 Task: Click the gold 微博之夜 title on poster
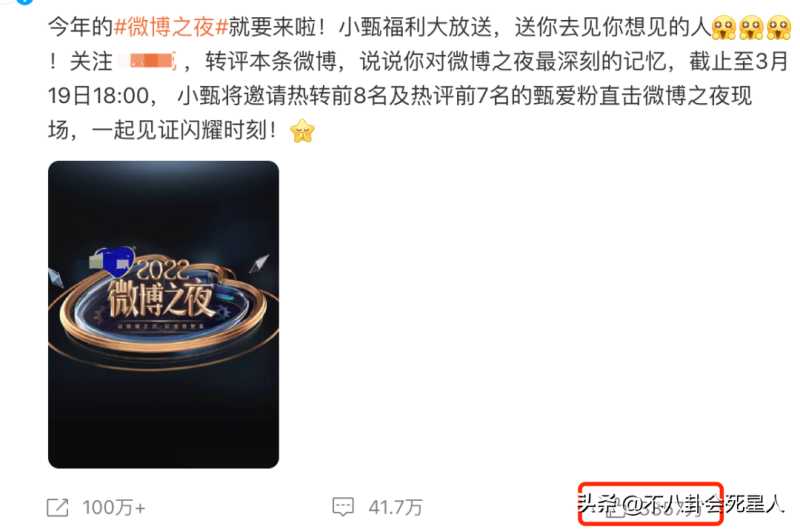[x=160, y=298]
